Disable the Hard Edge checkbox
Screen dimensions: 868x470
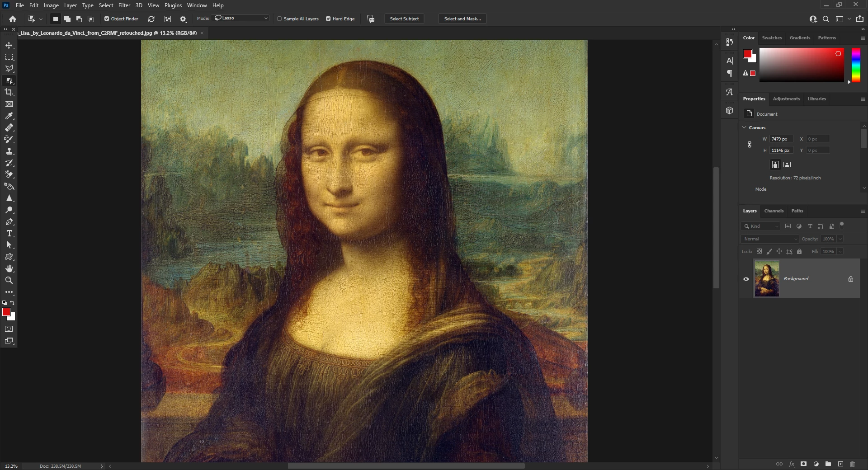328,19
